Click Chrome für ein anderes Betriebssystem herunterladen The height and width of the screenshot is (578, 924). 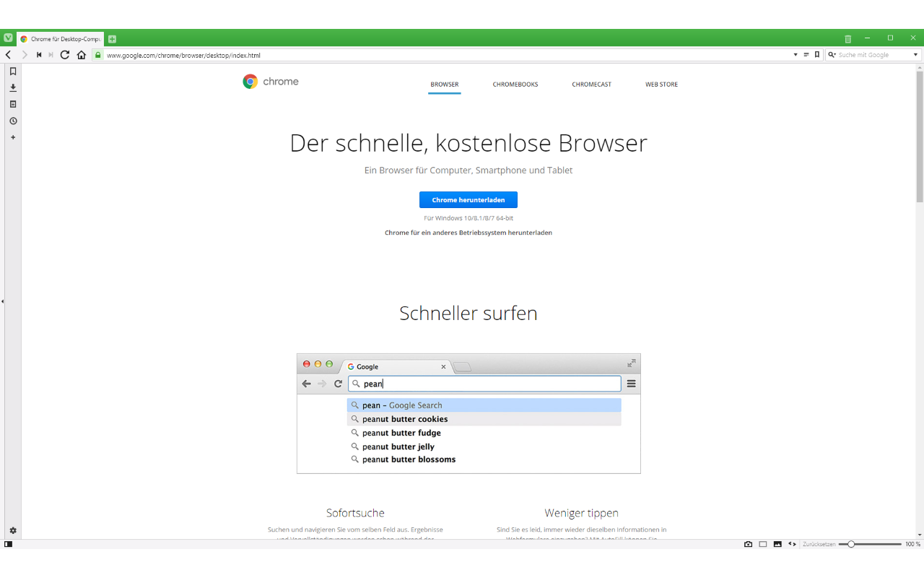click(x=468, y=233)
